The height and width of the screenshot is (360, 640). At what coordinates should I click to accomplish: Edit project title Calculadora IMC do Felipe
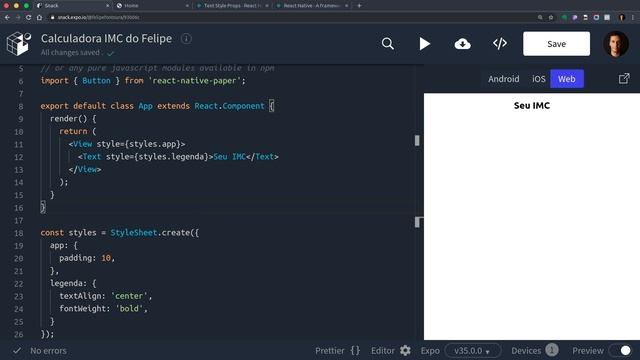click(106, 38)
